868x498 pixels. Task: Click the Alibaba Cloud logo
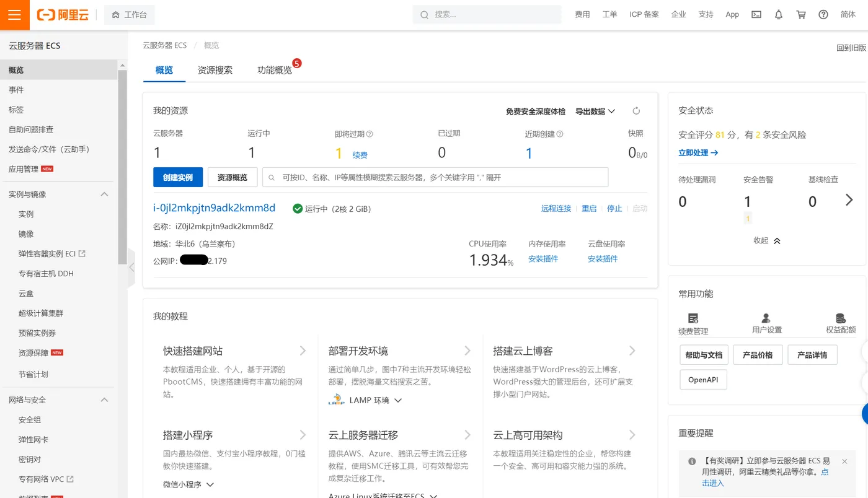coord(63,15)
